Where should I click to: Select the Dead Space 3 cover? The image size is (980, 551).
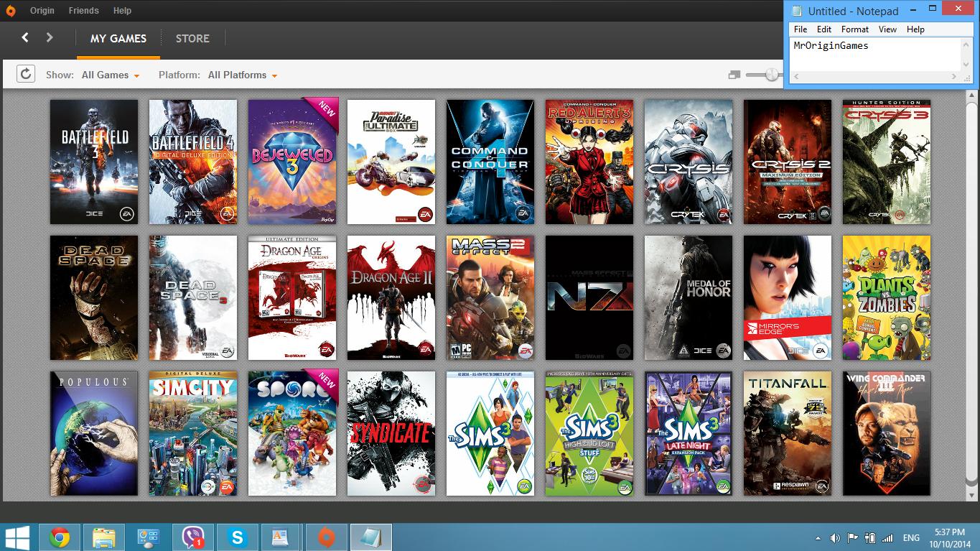coord(193,297)
